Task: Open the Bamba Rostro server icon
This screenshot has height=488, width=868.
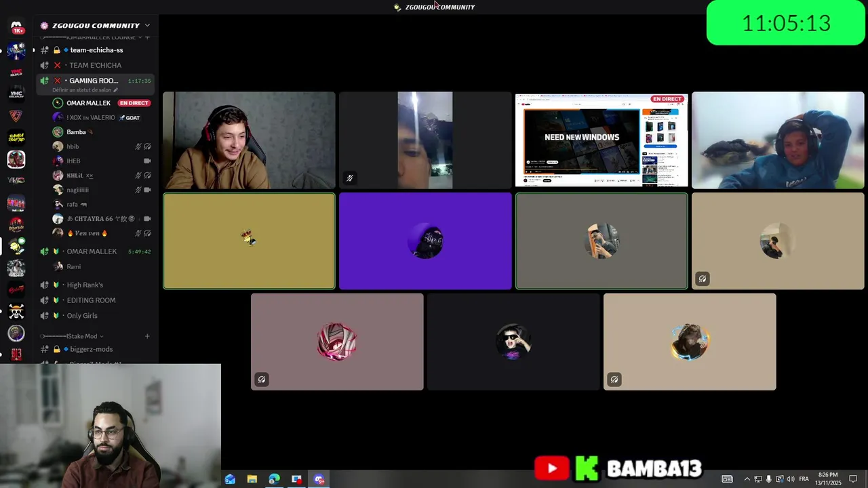Action: click(16, 138)
